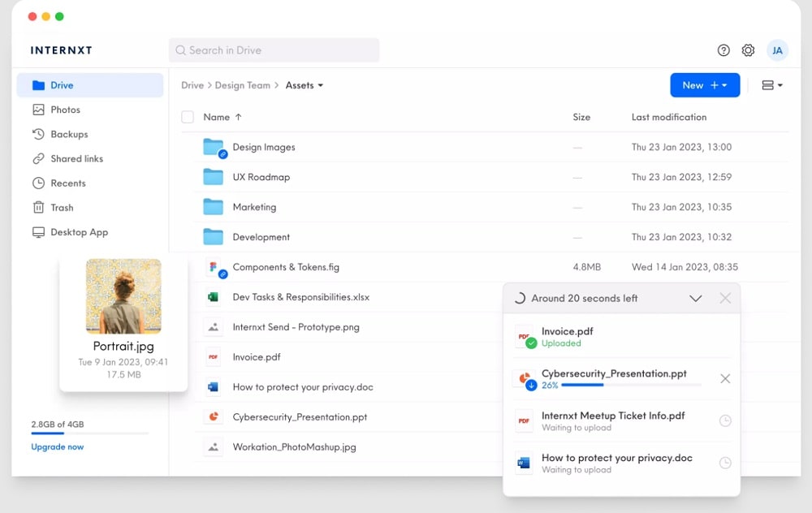Select the UX Roadmap folder name

point(261,177)
